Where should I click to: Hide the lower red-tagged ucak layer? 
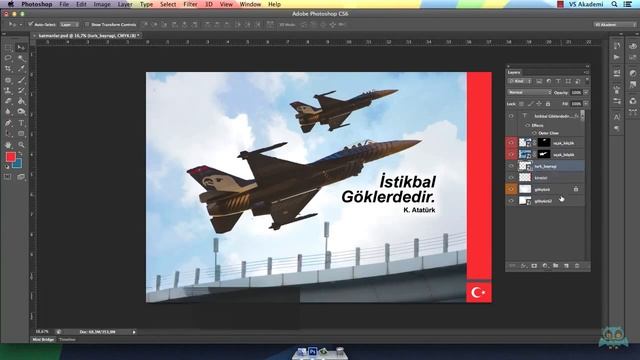(x=511, y=154)
